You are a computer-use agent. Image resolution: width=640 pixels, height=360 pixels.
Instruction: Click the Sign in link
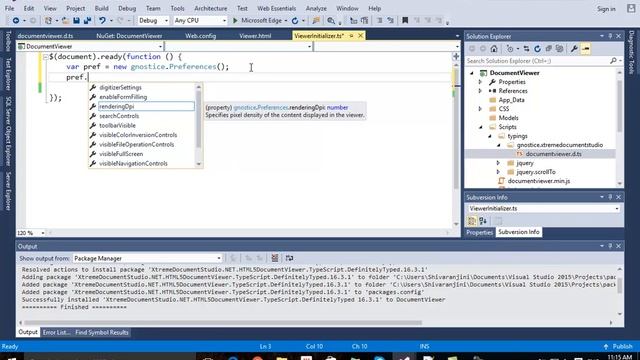click(607, 9)
